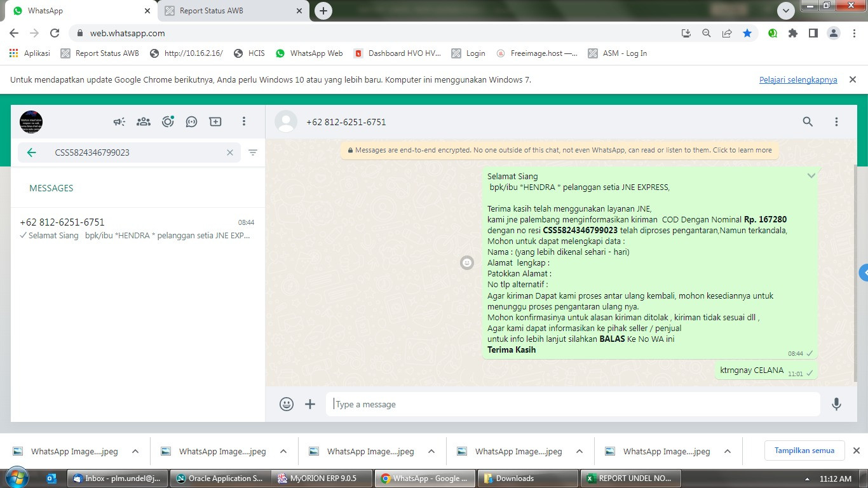
Task: Open WhatsApp Web bookmark
Action: pyautogui.click(x=309, y=53)
